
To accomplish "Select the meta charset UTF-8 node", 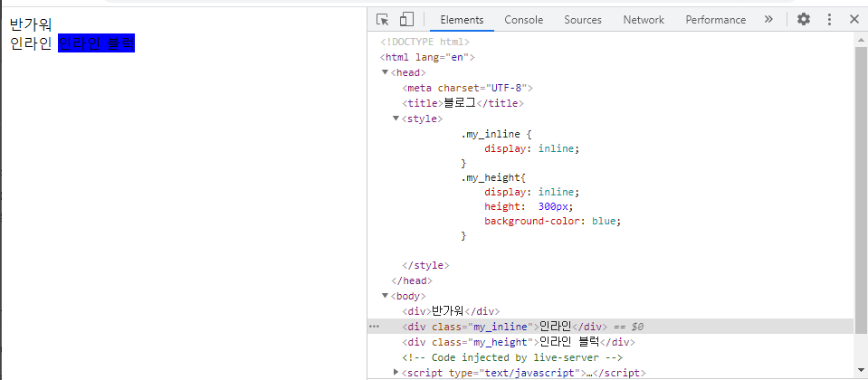I will [468, 88].
